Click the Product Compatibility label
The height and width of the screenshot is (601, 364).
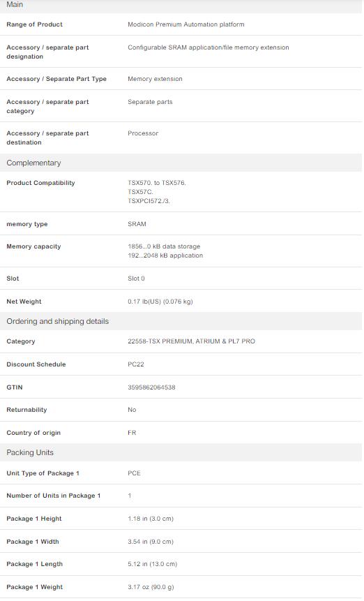tap(40, 183)
